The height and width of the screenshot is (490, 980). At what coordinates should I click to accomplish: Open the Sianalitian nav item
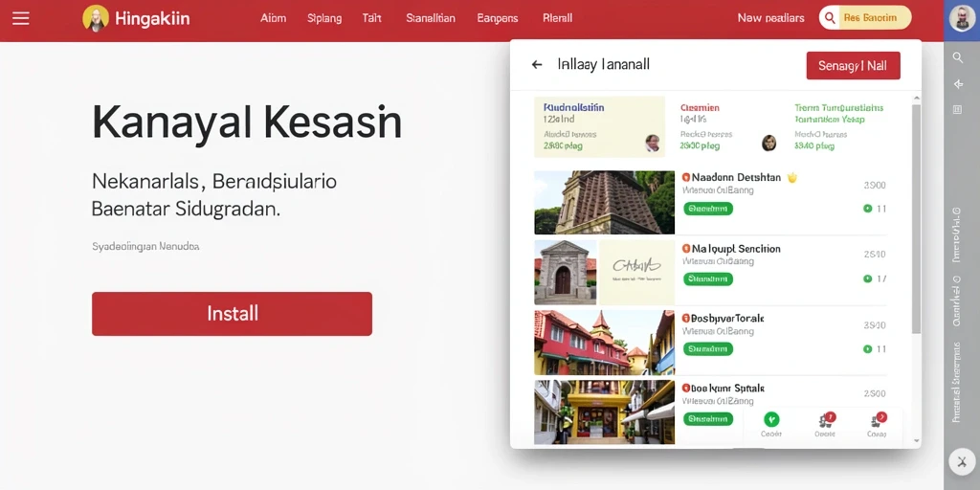pos(431,18)
